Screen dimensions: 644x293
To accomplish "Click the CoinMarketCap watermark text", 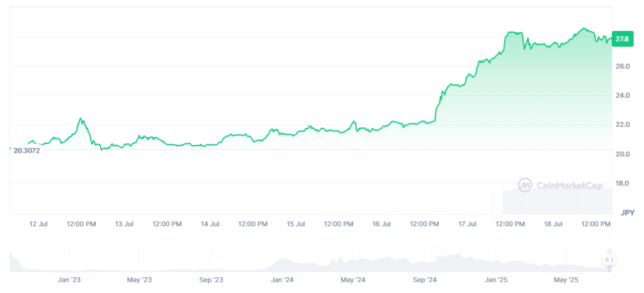I will click(x=569, y=185).
